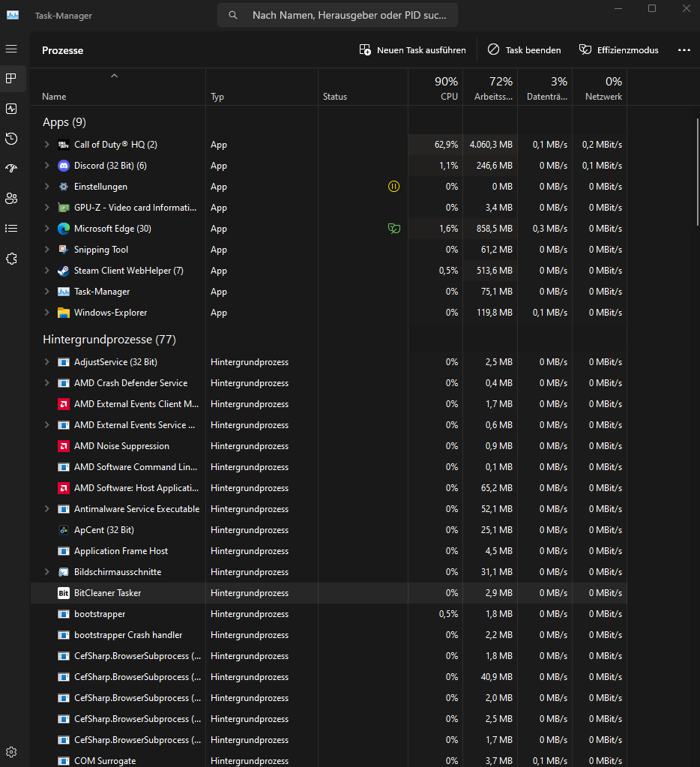Expand the AMD Crash Defender Service entry

(47, 383)
